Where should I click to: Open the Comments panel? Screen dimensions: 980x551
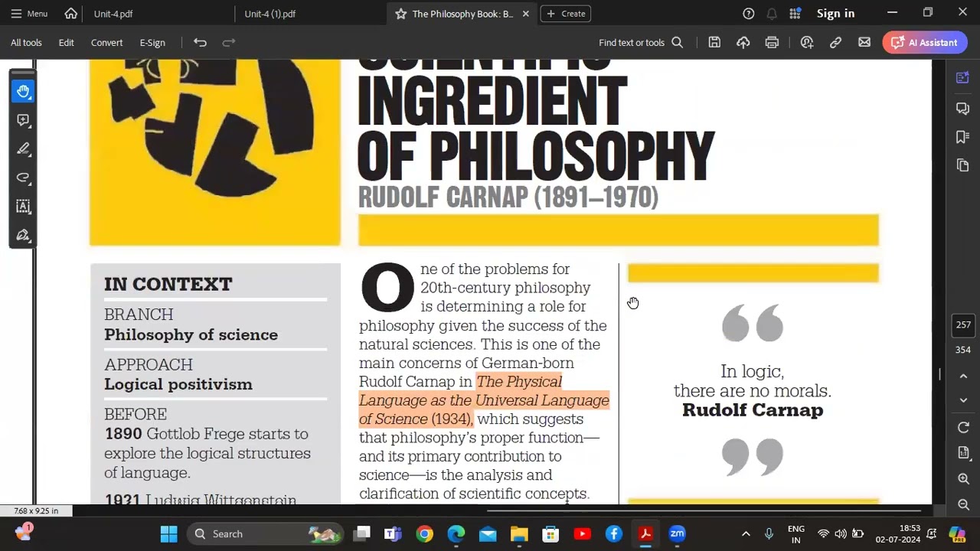[963, 109]
